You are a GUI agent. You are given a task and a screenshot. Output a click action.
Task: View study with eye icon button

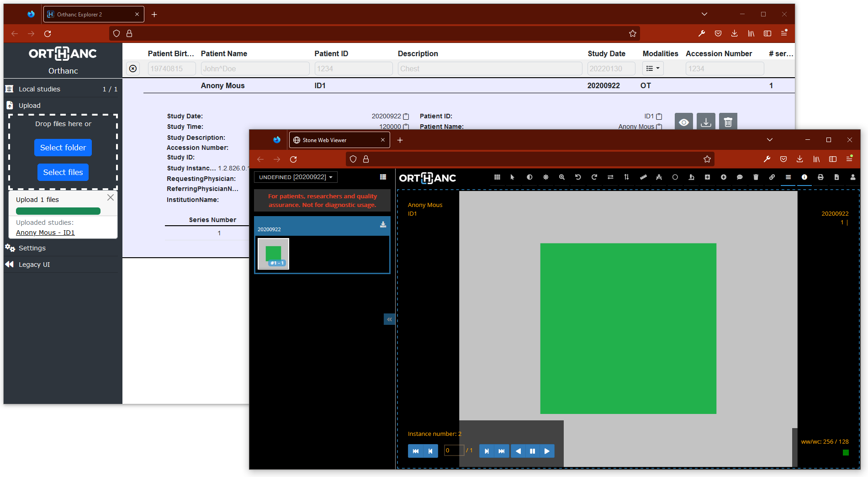(x=684, y=122)
